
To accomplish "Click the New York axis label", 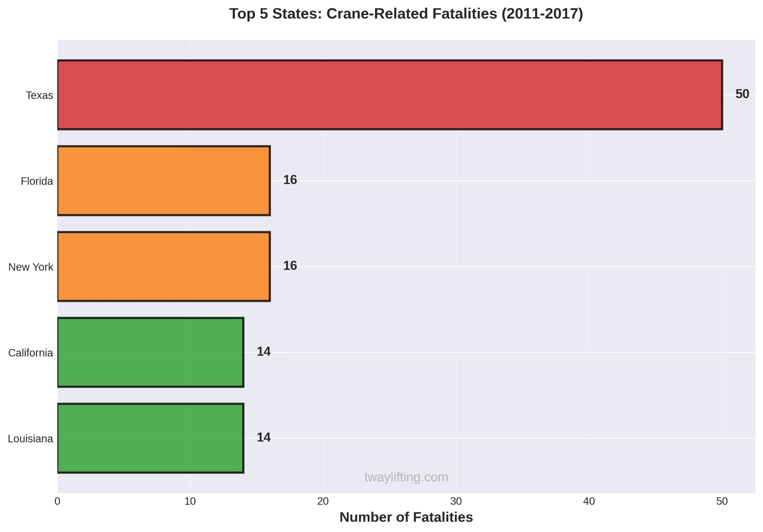I will (x=31, y=267).
